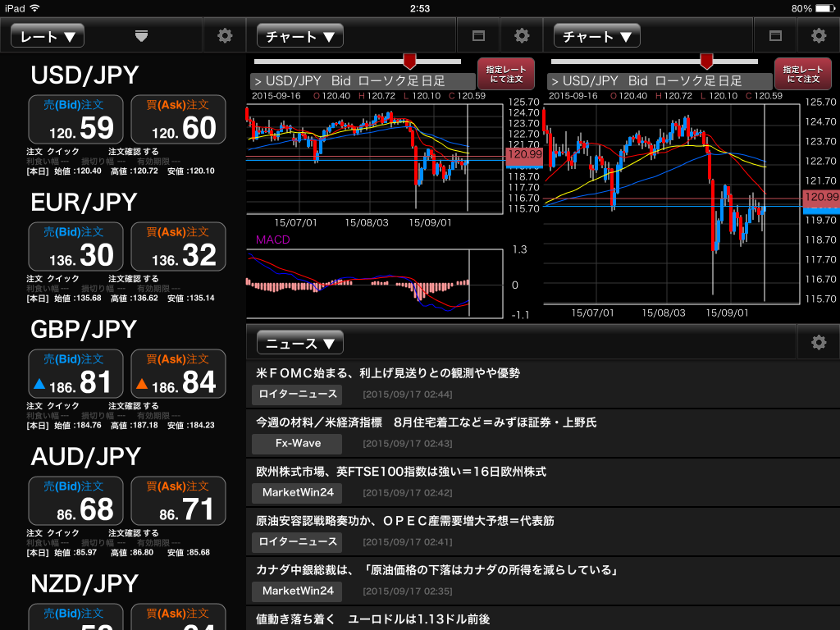840x630 pixels.
Task: Click the 120.99 price marker on first chart
Action: [524, 154]
